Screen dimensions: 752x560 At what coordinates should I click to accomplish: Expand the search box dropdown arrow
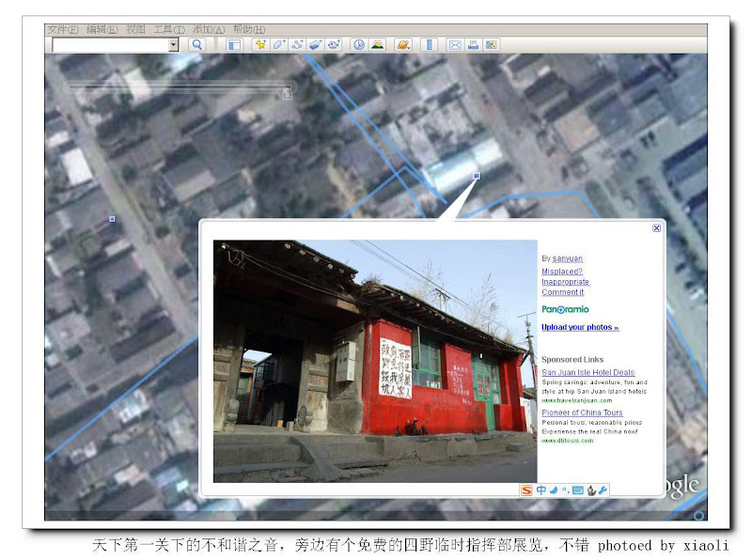(173, 44)
